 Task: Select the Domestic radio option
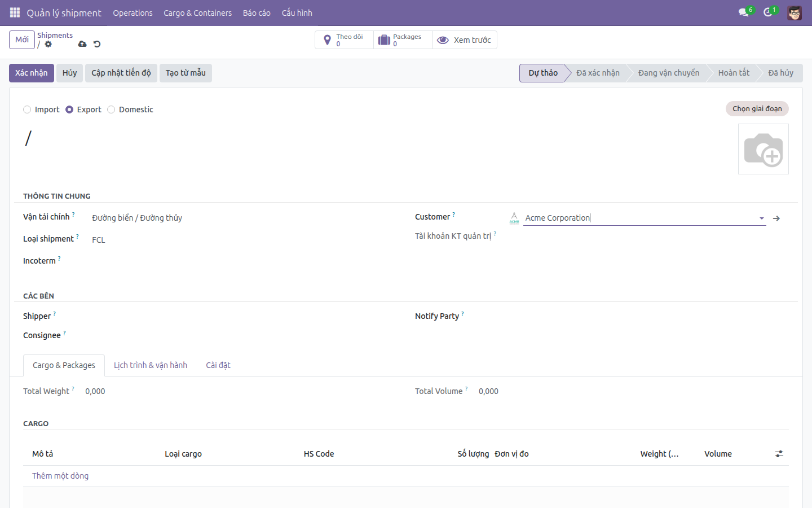click(111, 110)
